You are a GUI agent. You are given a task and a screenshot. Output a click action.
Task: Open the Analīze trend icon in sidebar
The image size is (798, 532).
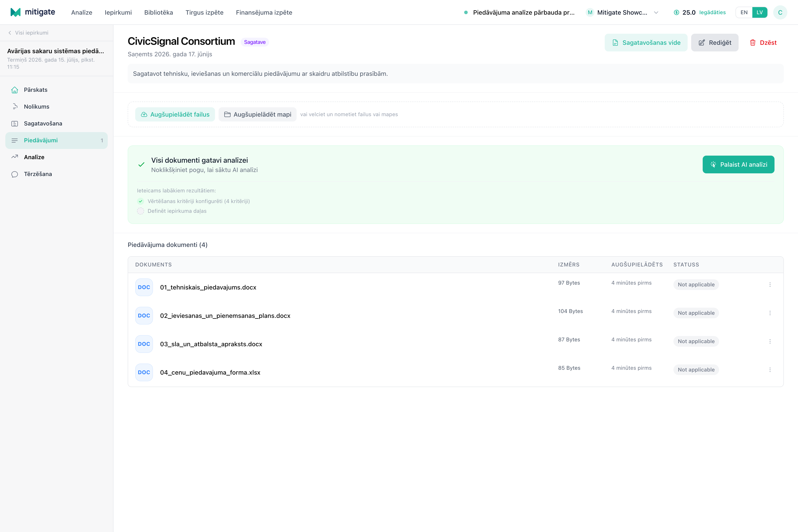point(15,157)
